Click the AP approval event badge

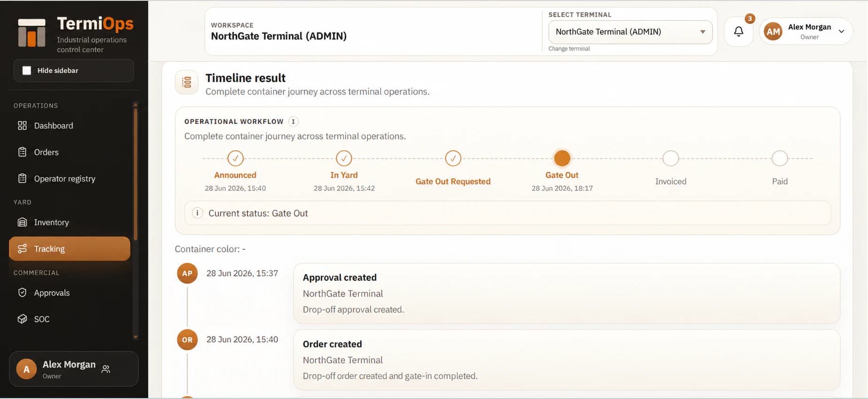187,273
